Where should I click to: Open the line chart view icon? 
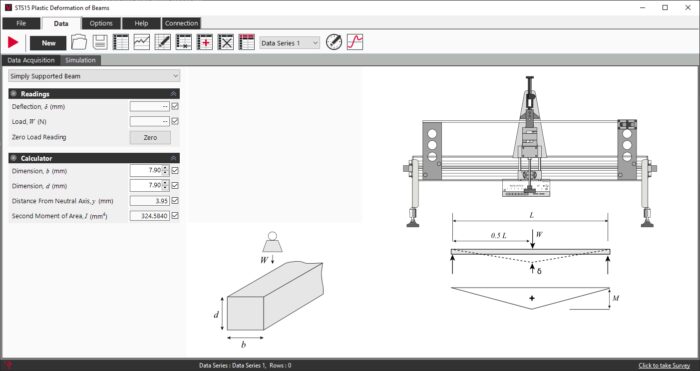[x=142, y=42]
